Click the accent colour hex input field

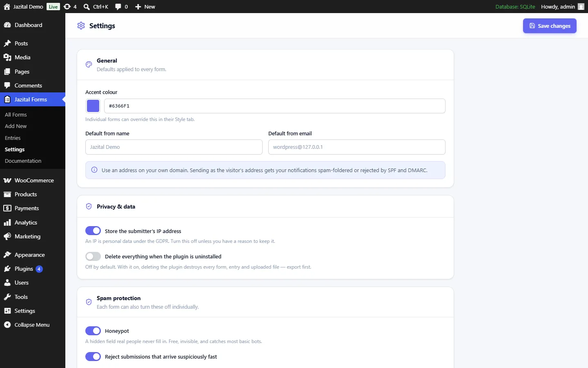[274, 106]
